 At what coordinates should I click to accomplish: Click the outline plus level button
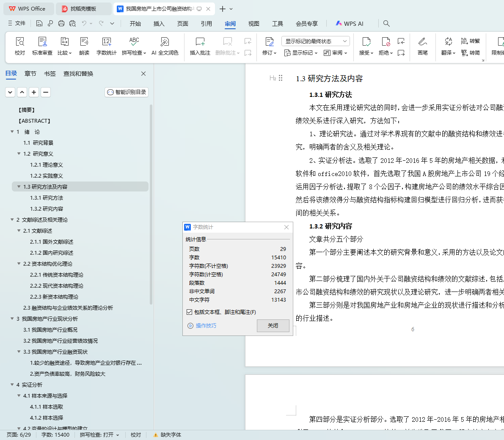34,92
